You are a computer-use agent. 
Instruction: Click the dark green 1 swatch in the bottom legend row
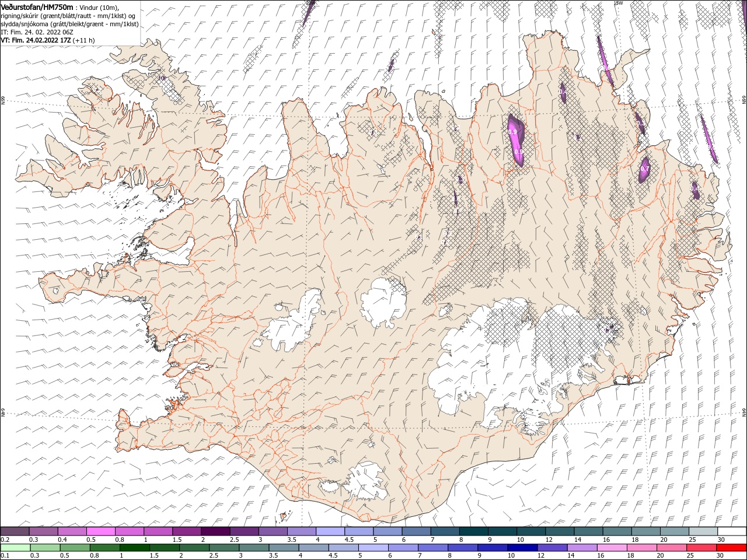pos(134,548)
